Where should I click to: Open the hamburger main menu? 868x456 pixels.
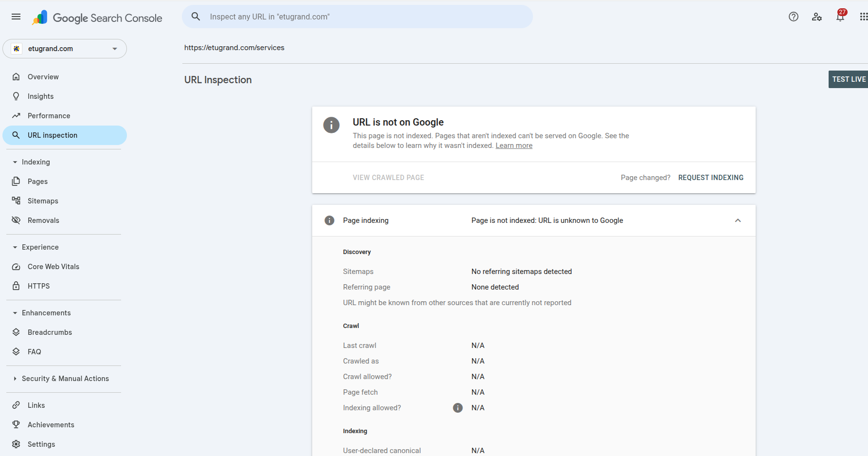[x=16, y=17]
